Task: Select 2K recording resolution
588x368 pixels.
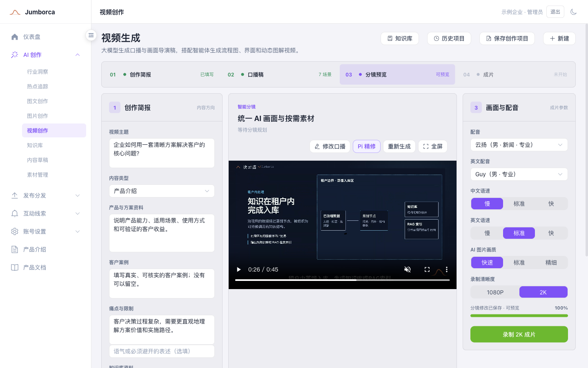Action: (543, 292)
